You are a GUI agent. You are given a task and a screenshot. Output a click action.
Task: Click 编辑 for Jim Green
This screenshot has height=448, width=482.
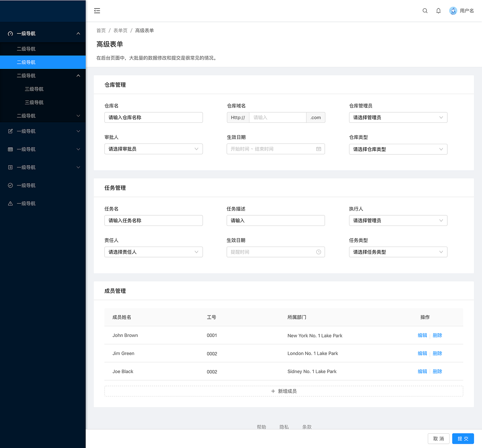pyautogui.click(x=423, y=354)
